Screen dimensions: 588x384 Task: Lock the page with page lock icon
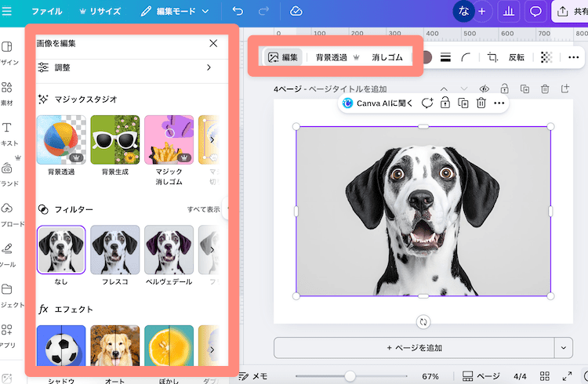(x=504, y=89)
